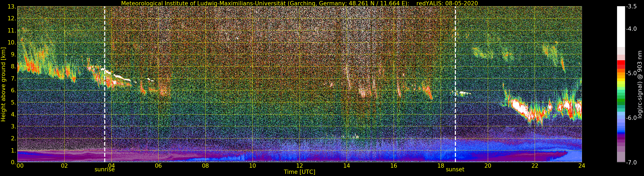The width and height of the screenshot is (644, 176).
Task: Click the 02 time tick label
Action: (x=64, y=166)
